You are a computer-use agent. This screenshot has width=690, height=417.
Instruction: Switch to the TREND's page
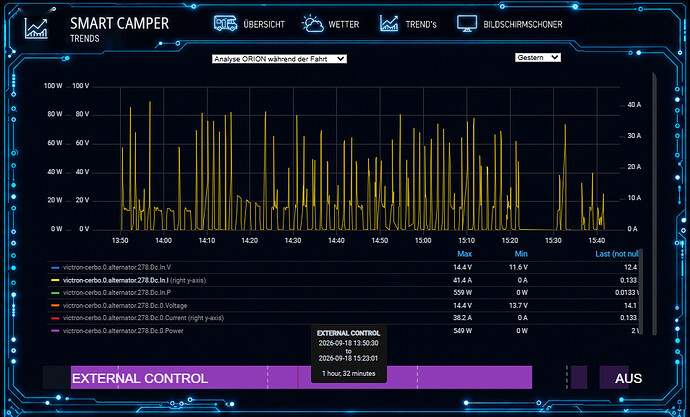[421, 24]
